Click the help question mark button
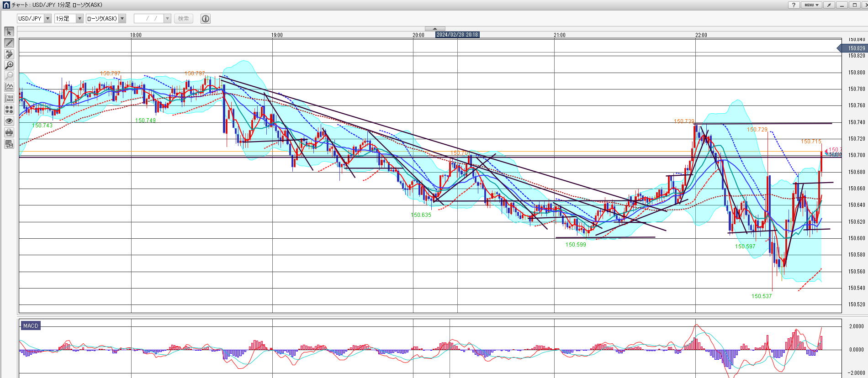868x378 pixels. pos(794,5)
